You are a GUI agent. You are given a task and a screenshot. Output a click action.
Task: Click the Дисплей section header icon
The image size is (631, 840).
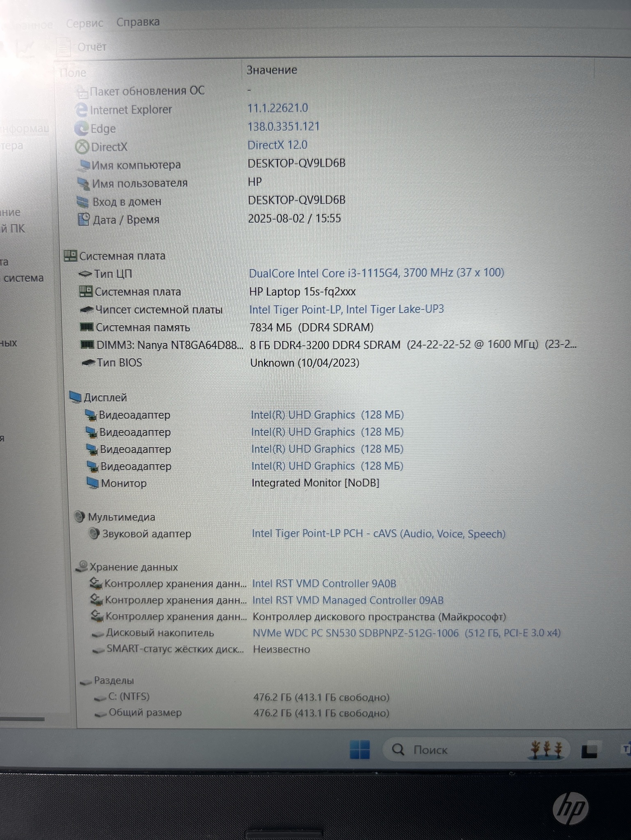click(x=75, y=397)
